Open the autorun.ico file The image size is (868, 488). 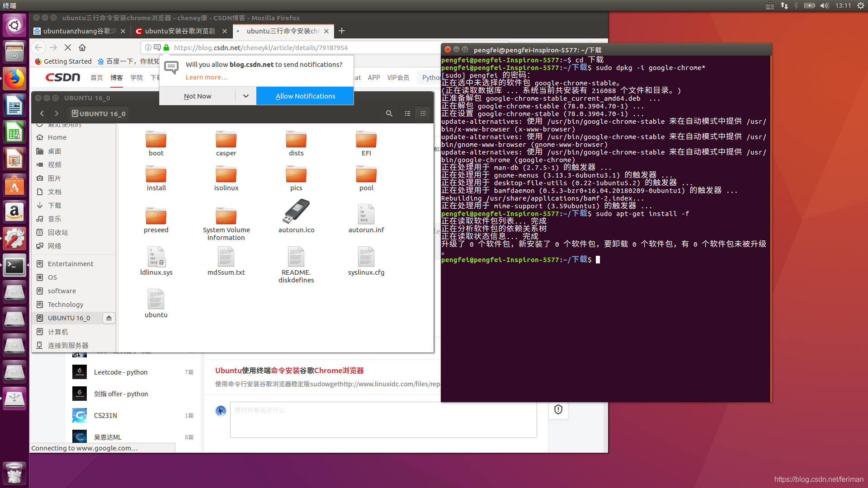coord(296,216)
